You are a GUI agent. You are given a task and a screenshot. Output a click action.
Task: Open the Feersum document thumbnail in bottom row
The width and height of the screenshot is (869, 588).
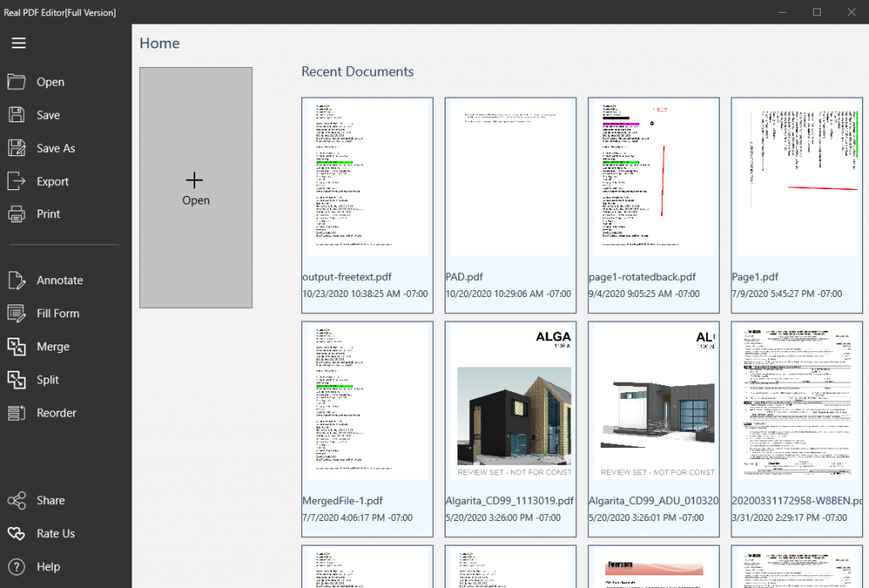click(653, 567)
